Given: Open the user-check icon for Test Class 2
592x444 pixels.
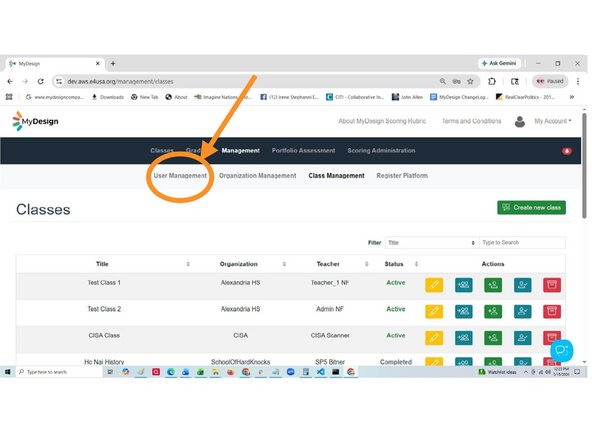Looking at the screenshot, I should coord(522,311).
